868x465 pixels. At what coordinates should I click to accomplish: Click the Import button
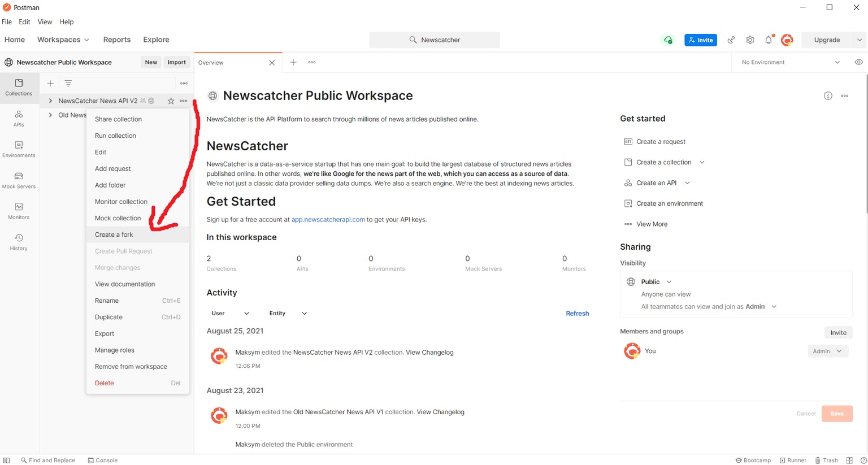click(176, 62)
